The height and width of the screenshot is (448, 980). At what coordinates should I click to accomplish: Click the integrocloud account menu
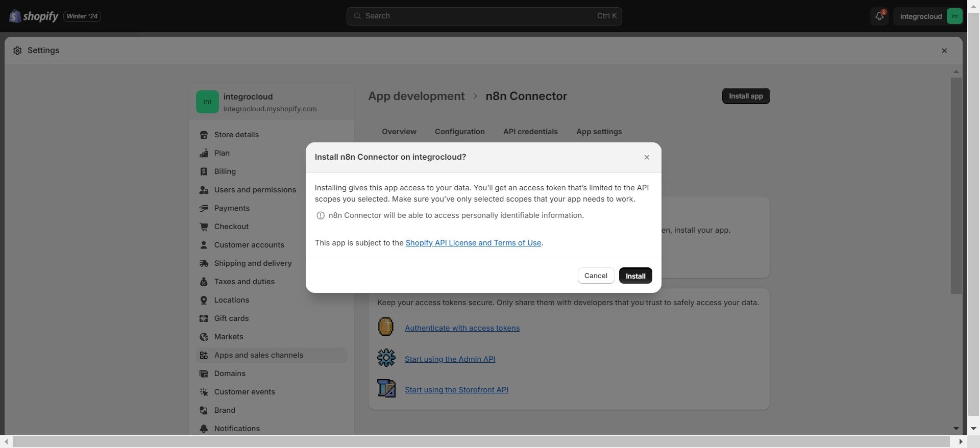tap(928, 16)
